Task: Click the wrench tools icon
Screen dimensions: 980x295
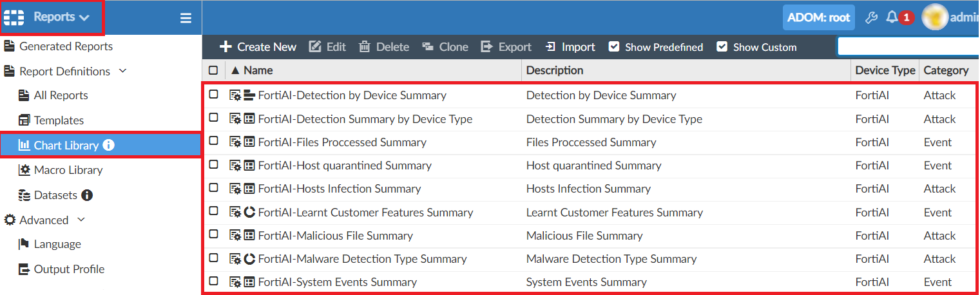Action: [871, 17]
